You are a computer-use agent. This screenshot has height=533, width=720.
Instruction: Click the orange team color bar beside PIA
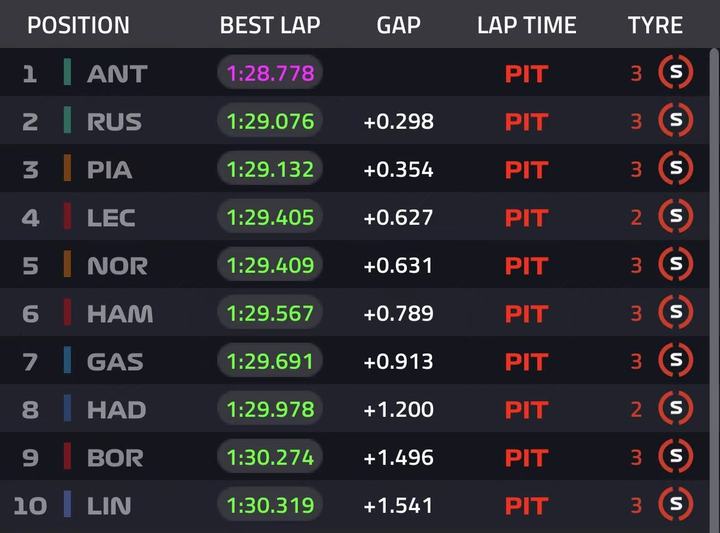click(67, 169)
